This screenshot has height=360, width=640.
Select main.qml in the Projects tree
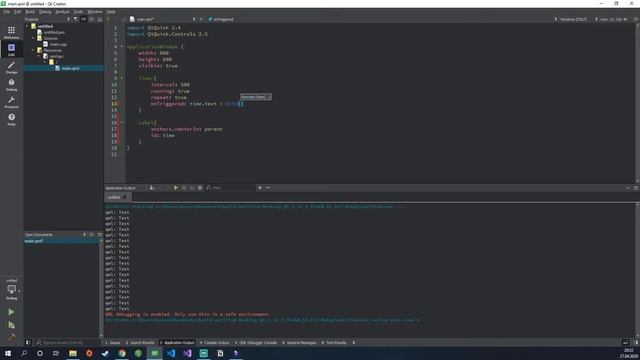pos(70,68)
